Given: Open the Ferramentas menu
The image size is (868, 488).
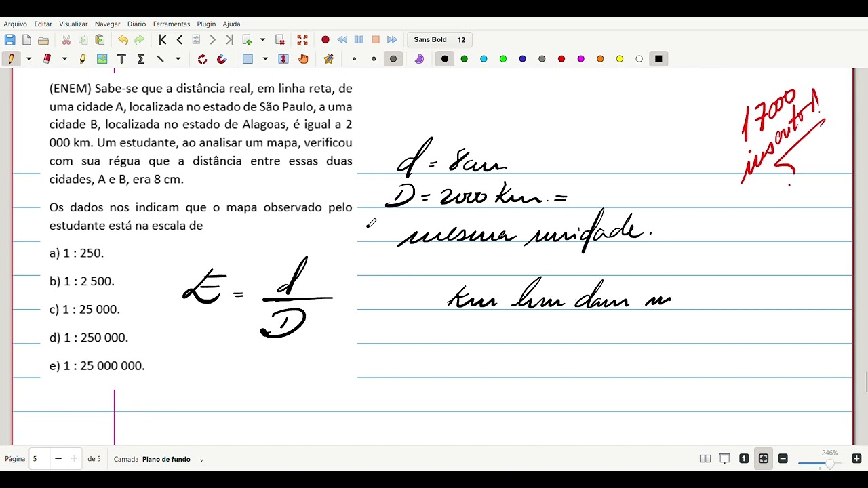Looking at the screenshot, I should coord(172,24).
